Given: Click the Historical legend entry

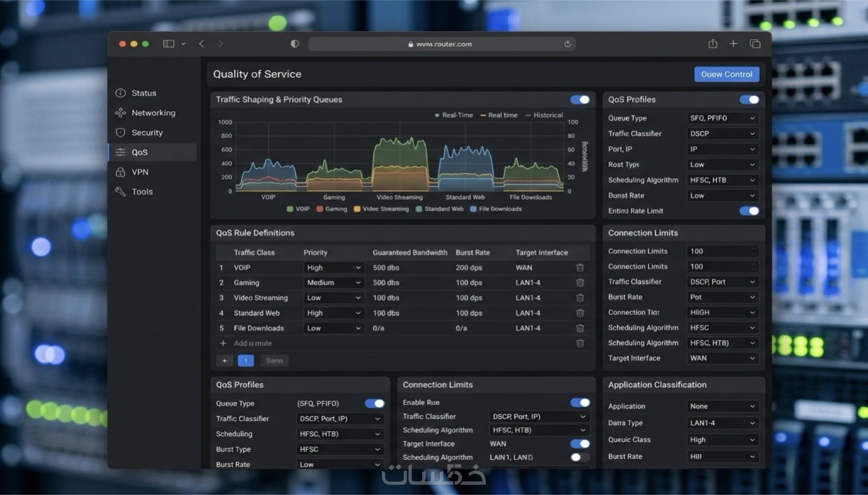Looking at the screenshot, I should (x=544, y=115).
